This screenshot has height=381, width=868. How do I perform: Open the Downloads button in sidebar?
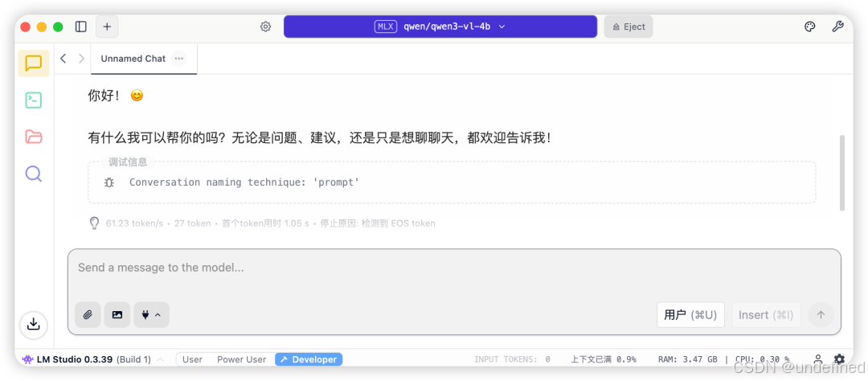(34, 325)
